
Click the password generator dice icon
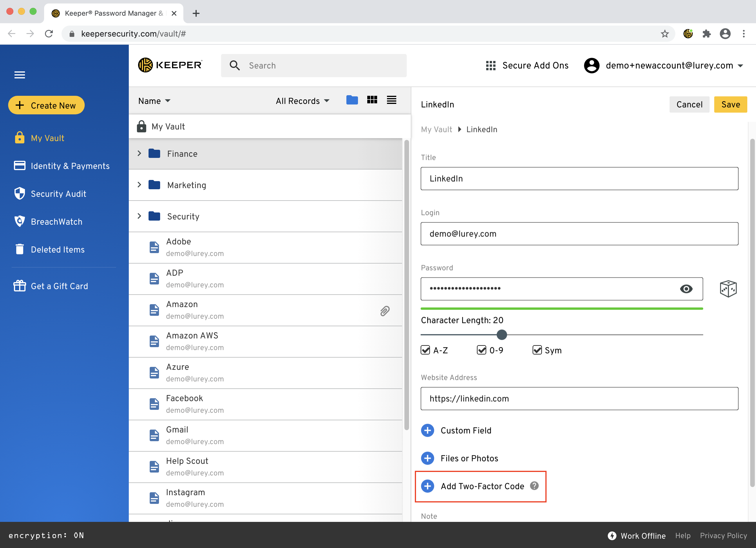728,289
